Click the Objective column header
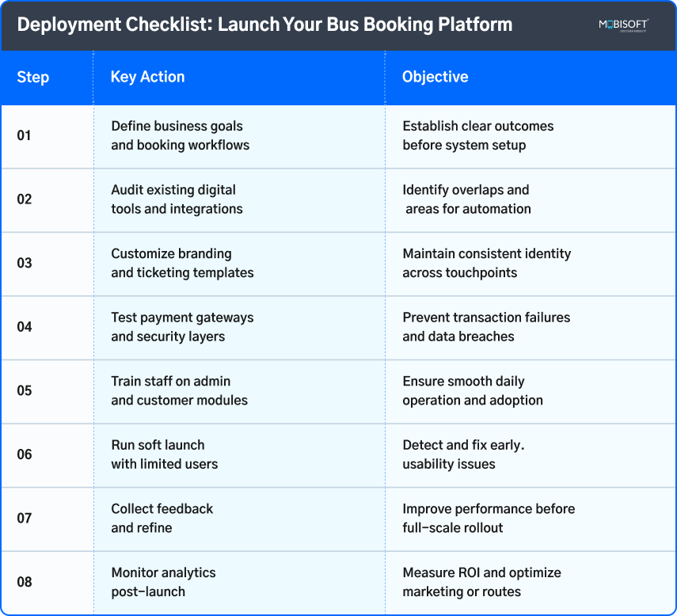Screen dimensions: 677x616 click(x=435, y=77)
